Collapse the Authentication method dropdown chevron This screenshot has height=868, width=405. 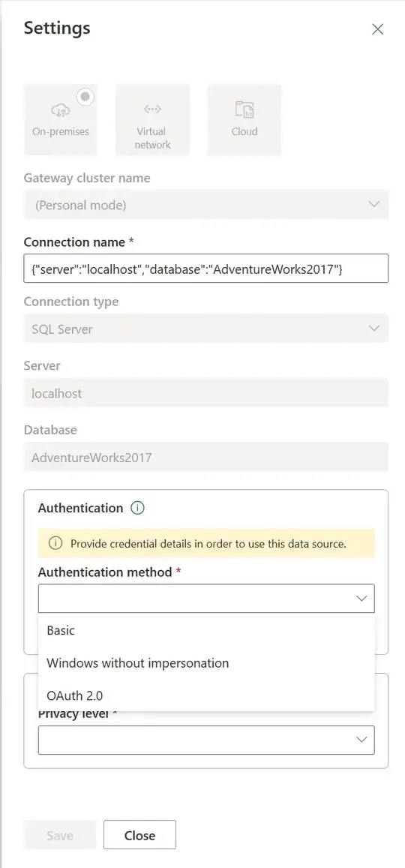[x=361, y=599]
